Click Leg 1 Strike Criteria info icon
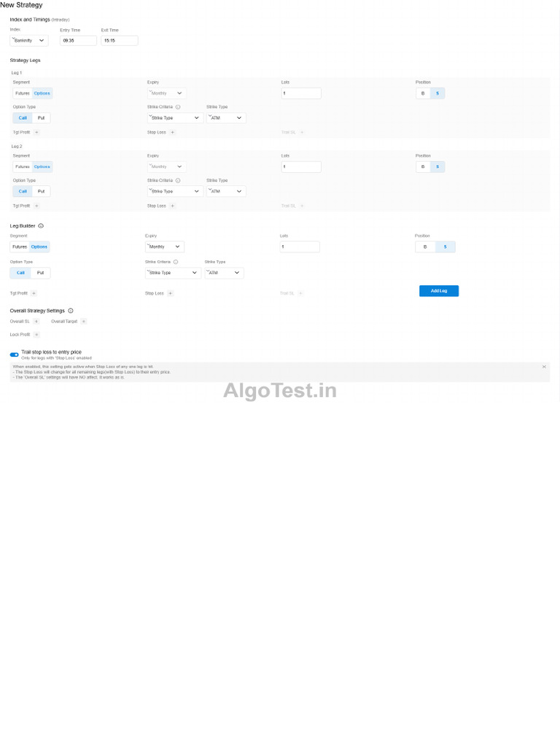Viewport: 560px width, 747px height. tap(178, 107)
